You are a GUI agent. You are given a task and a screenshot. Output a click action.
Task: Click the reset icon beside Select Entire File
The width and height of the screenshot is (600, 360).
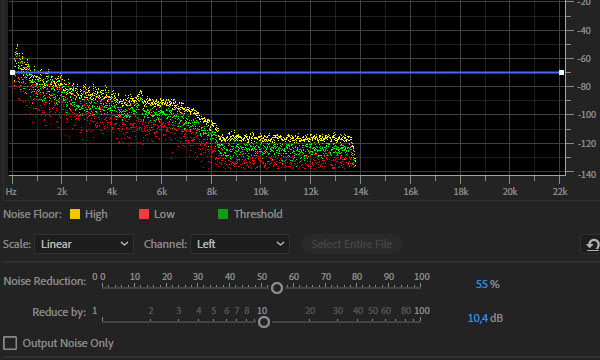click(592, 244)
